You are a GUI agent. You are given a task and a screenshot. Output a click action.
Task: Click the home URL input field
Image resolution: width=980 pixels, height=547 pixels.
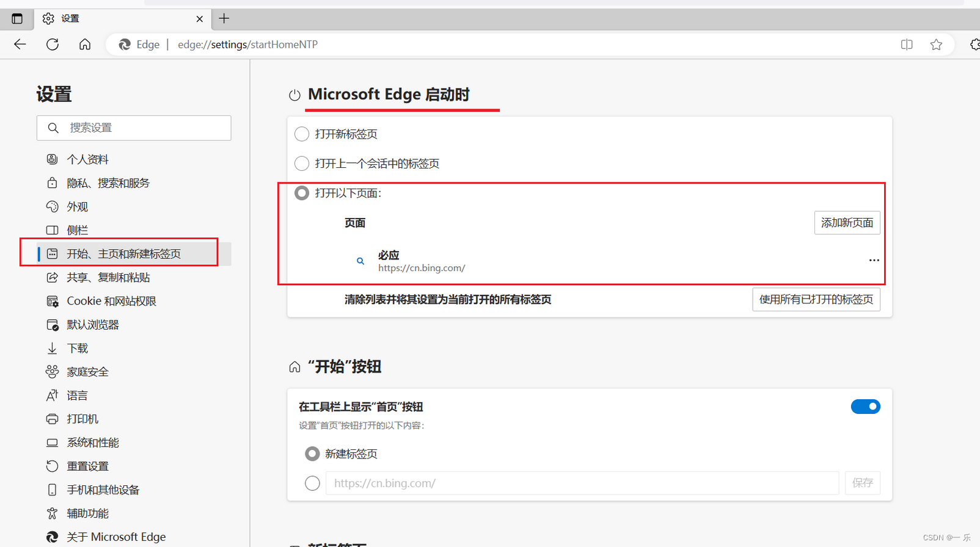click(x=582, y=483)
